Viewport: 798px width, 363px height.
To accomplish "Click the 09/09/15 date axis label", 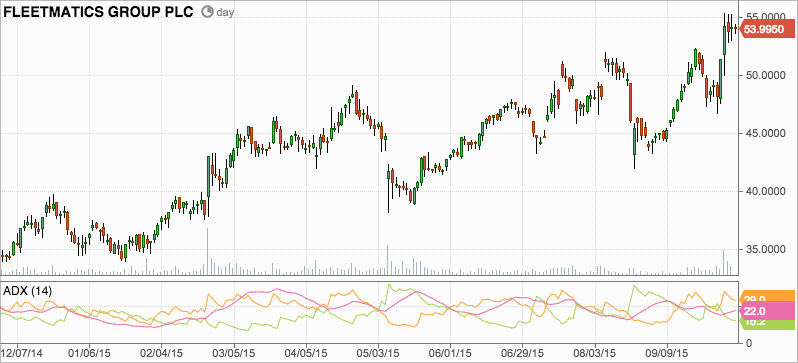I will tap(667, 352).
